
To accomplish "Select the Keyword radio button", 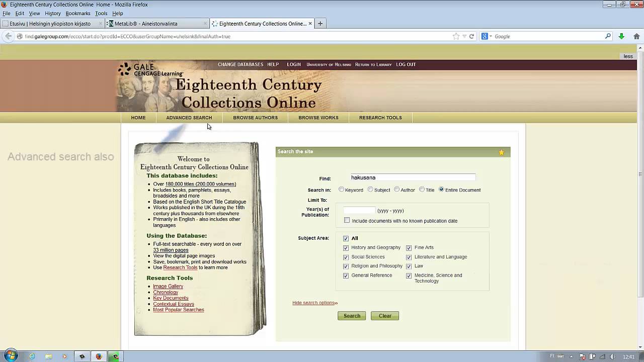I will tap(341, 190).
